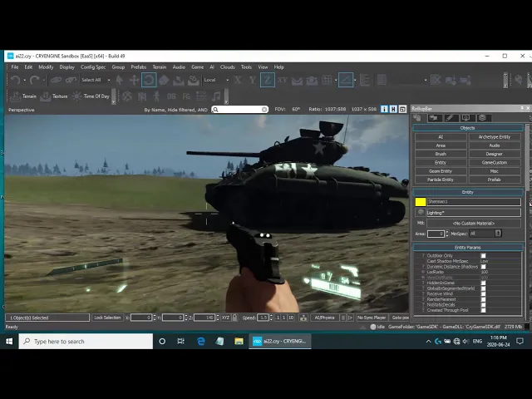Open the redo history dropdown arrow
Image resolution: width=532 pixels, height=399 pixels.
point(44,81)
